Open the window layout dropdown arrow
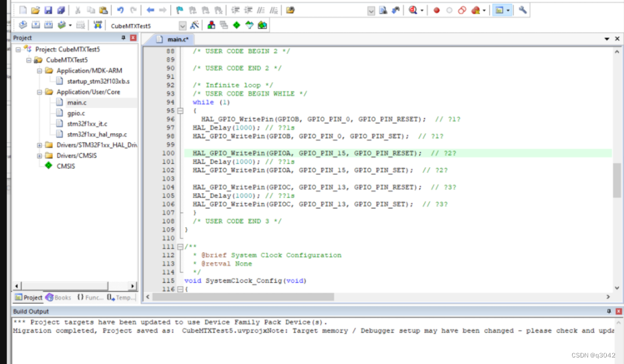 click(508, 11)
